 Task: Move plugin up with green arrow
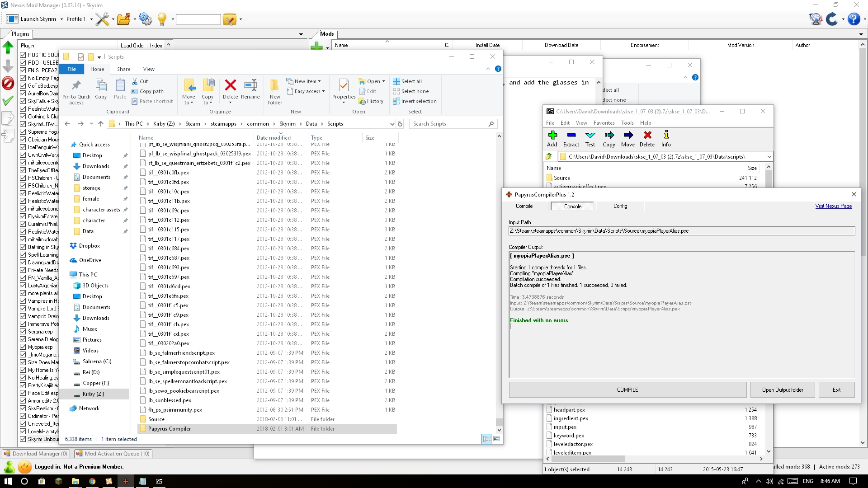point(8,47)
